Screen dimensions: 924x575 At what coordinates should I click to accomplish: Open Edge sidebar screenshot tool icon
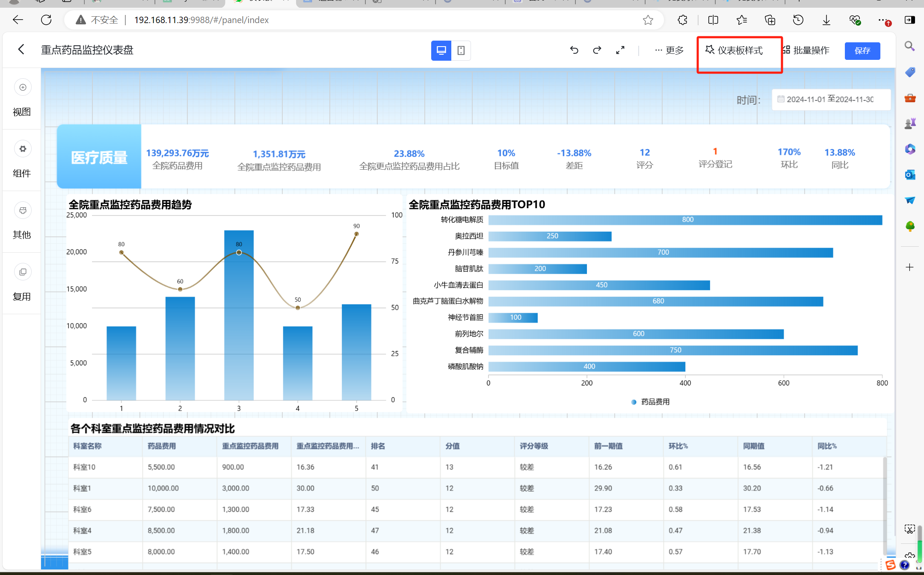(x=910, y=529)
